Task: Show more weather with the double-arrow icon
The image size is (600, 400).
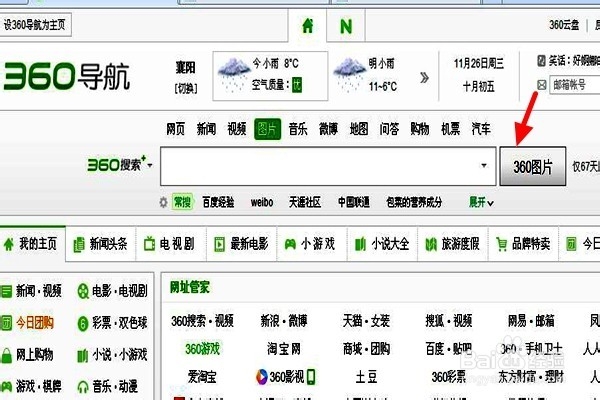Action: pos(424,78)
